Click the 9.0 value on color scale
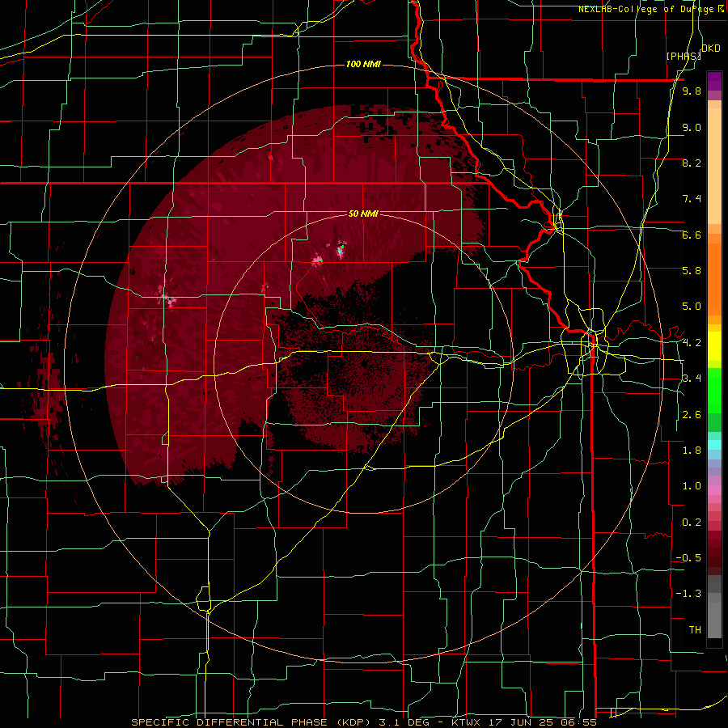Image resolution: width=728 pixels, height=728 pixels. click(692, 127)
